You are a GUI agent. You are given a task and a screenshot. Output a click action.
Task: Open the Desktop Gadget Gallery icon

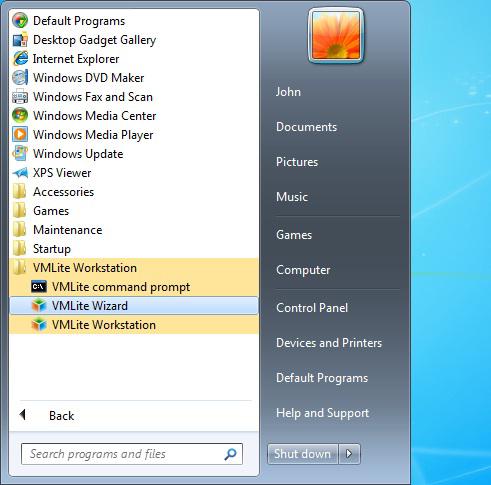pos(20,40)
